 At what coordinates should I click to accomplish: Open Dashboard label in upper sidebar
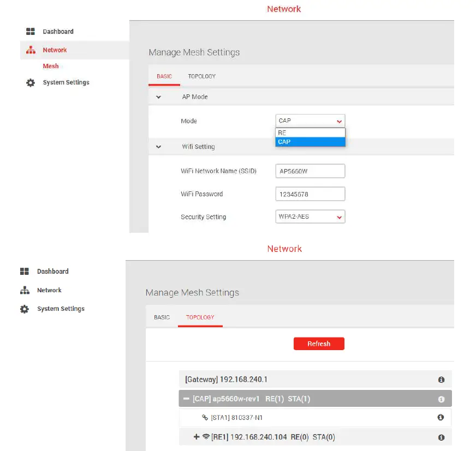(58, 32)
